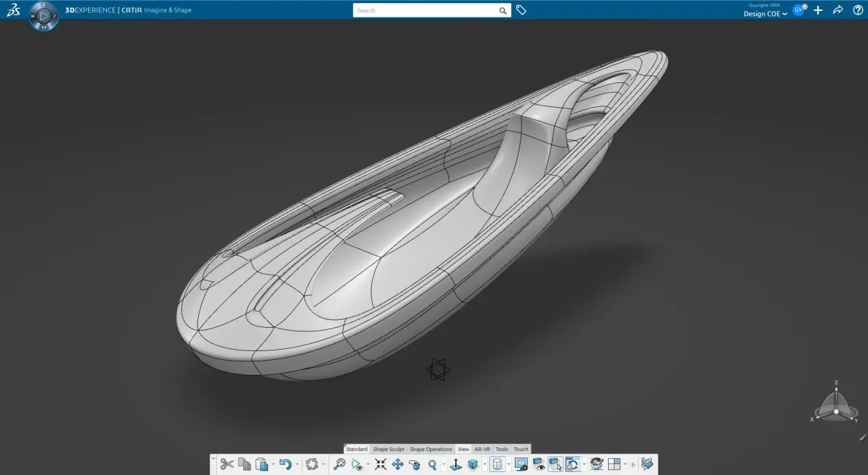Screen dimensions: 868x475
Task: Select the Fit All In icon
Action: pyautogui.click(x=380, y=464)
